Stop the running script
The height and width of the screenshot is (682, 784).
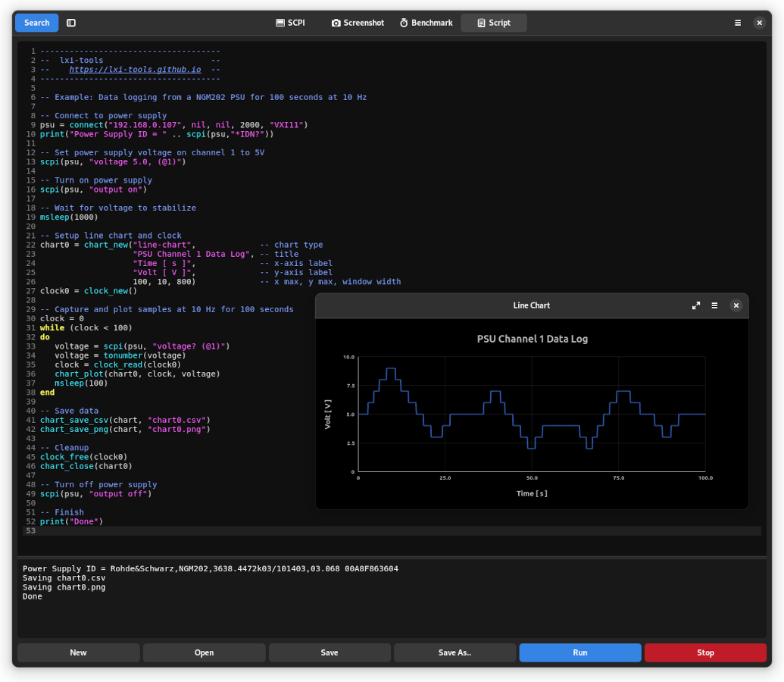(705, 652)
